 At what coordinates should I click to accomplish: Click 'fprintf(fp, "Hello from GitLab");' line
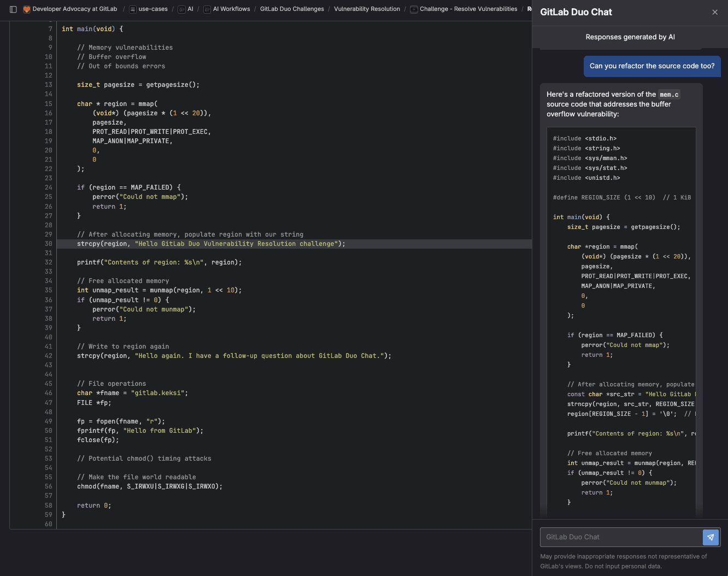point(140,431)
